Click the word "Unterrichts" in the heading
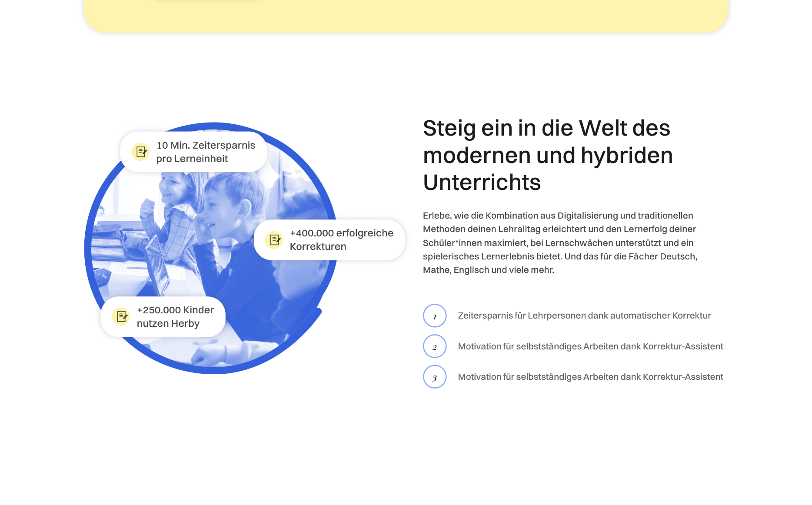812x505 pixels. coord(482,182)
